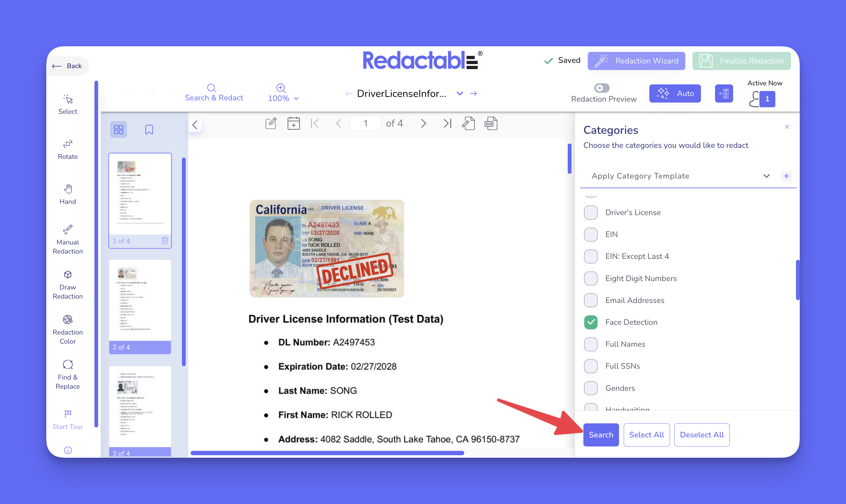
Task: Click the Search button
Action: coord(601,434)
